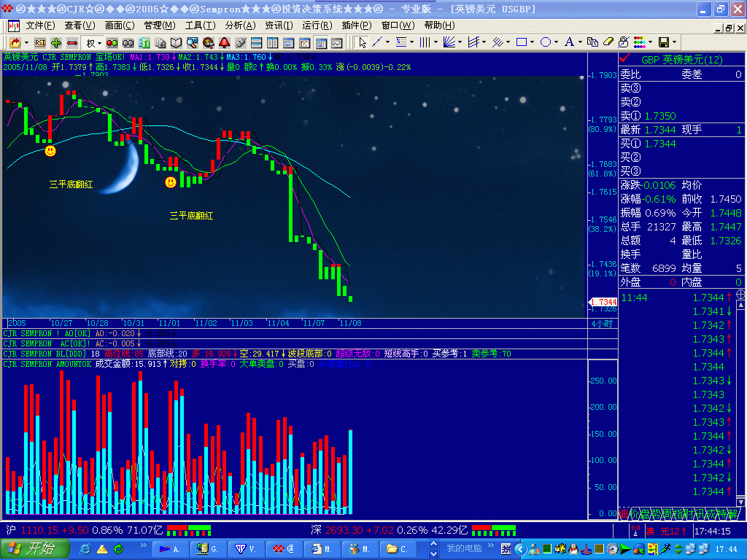Image resolution: width=747 pixels, height=560 pixels.
Task: Expand dropdown arrow next to fan lines tool
Action: pyautogui.click(x=460, y=42)
